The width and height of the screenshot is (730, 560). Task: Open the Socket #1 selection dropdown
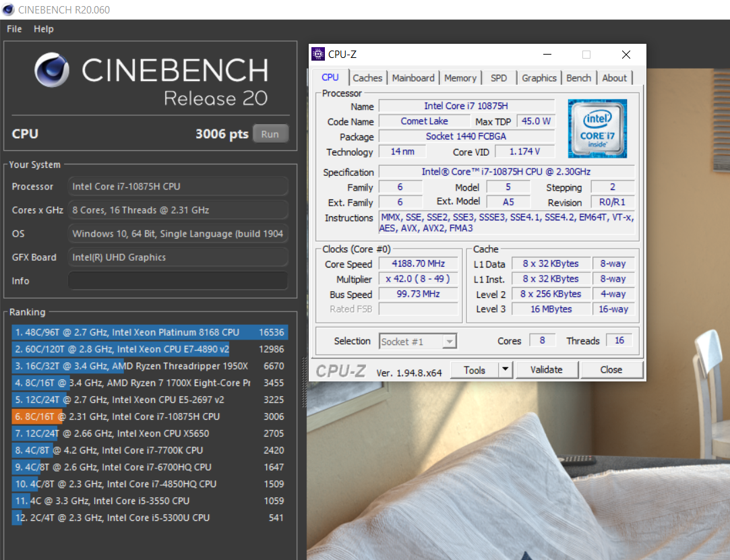418,342
